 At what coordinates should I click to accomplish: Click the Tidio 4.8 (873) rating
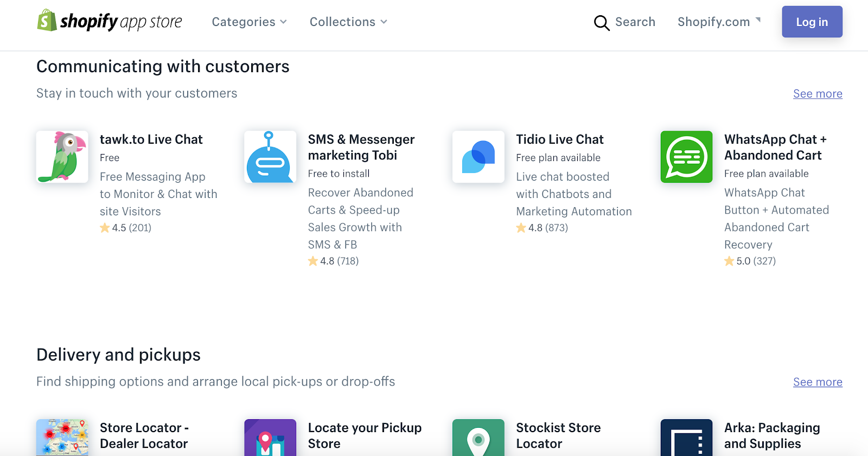[542, 228]
